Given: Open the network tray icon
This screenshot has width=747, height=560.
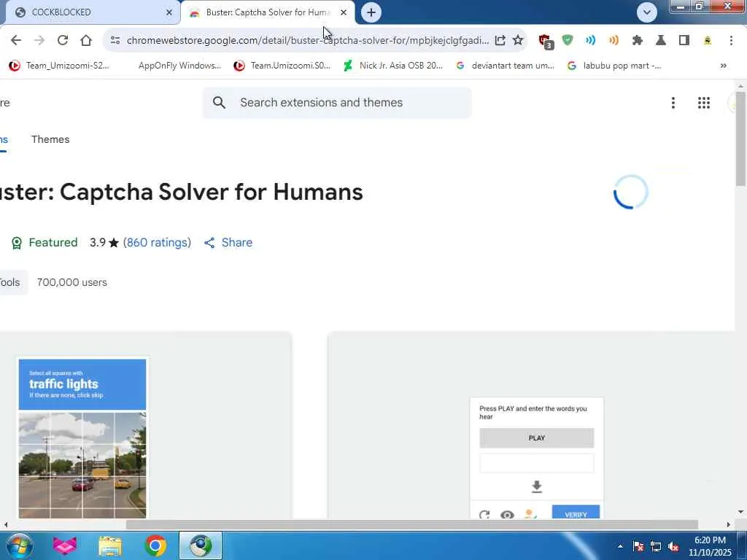Looking at the screenshot, I should (x=656, y=547).
